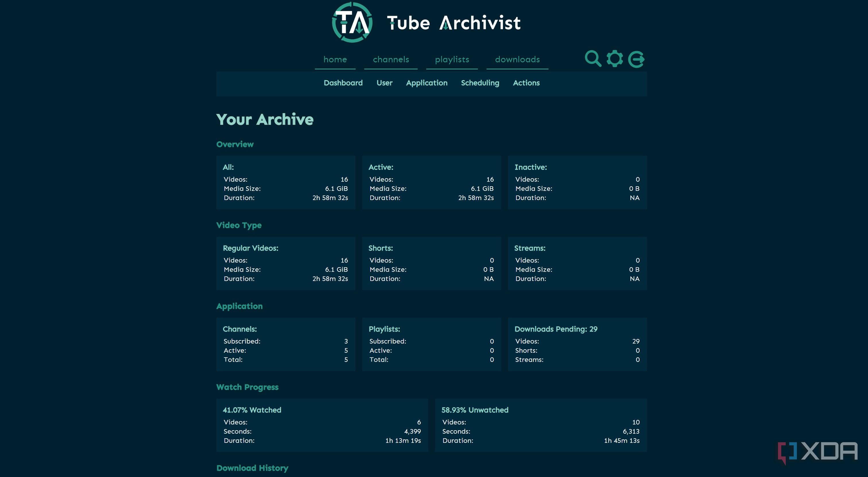Go to the home page
The width and height of the screenshot is (868, 477).
pyautogui.click(x=335, y=60)
